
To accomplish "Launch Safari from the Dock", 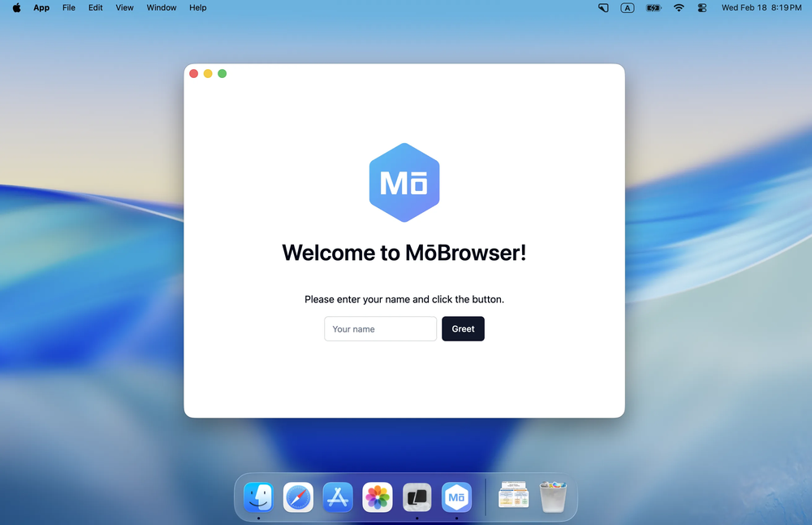I will [x=298, y=497].
